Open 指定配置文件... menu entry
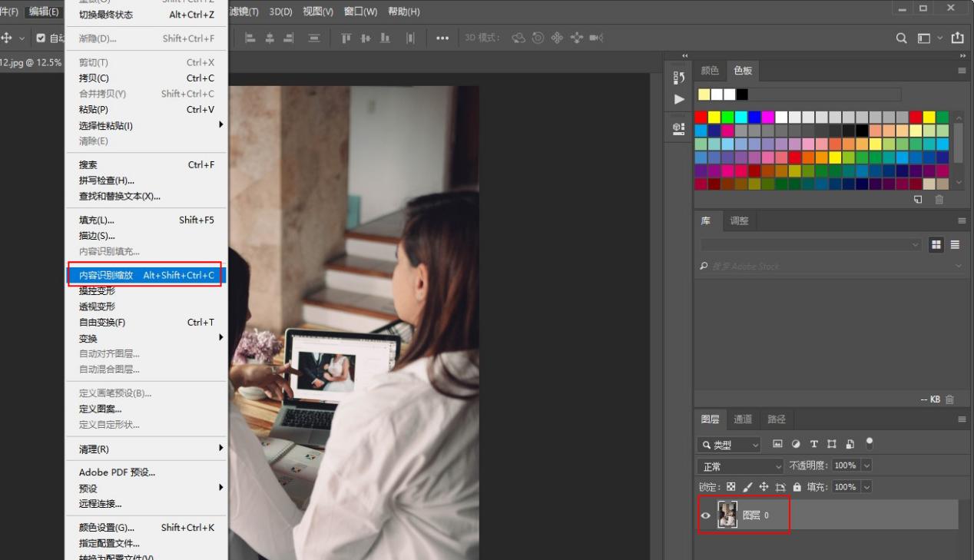974x560 pixels. (x=147, y=543)
